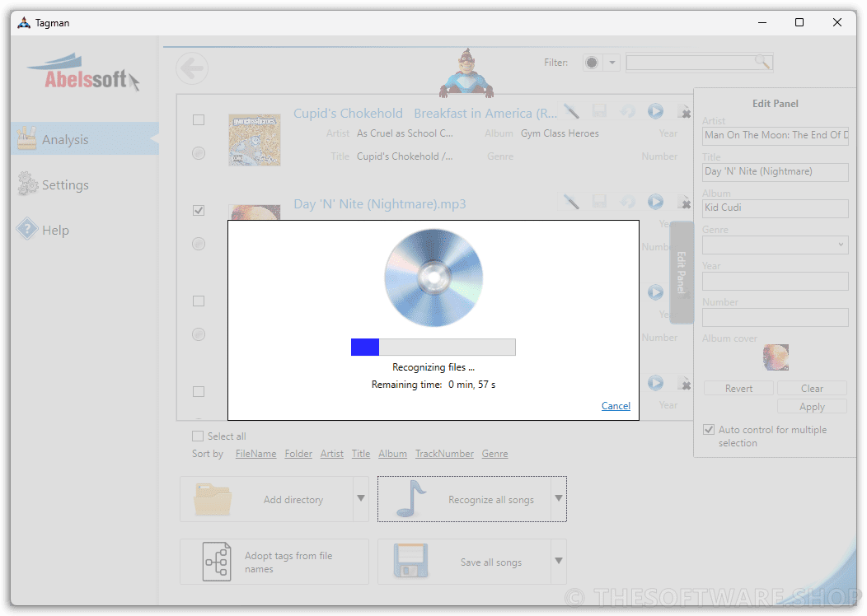Sort songs by TrackNumber
Viewport: 867px width, 616px height.
tap(444, 454)
